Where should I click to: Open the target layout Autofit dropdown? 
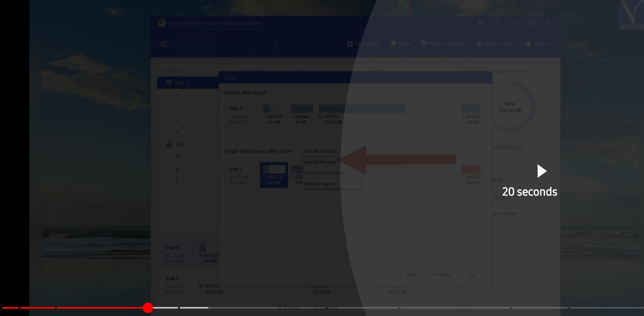point(332,151)
